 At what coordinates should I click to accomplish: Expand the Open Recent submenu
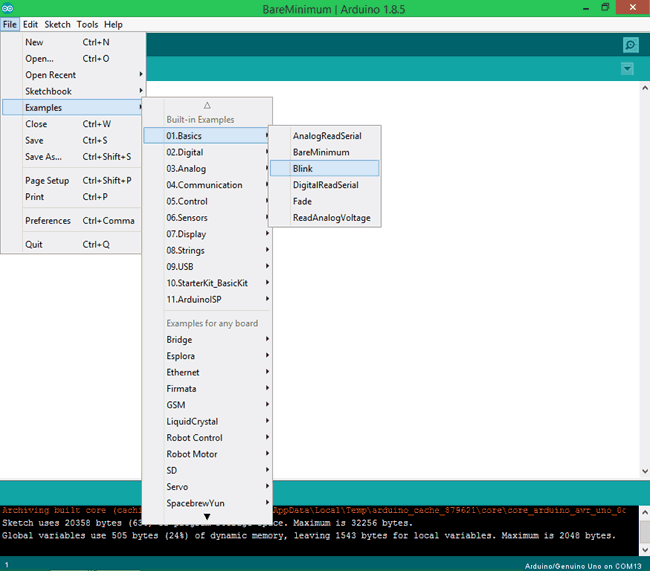pos(73,75)
